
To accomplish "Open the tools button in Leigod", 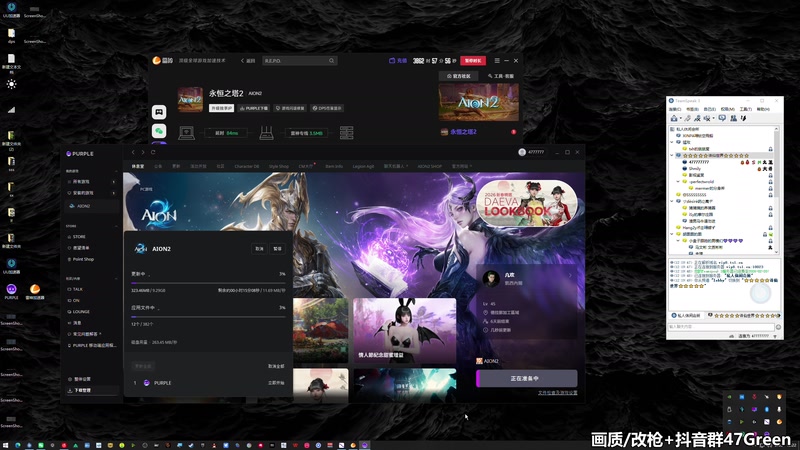I will (501, 76).
